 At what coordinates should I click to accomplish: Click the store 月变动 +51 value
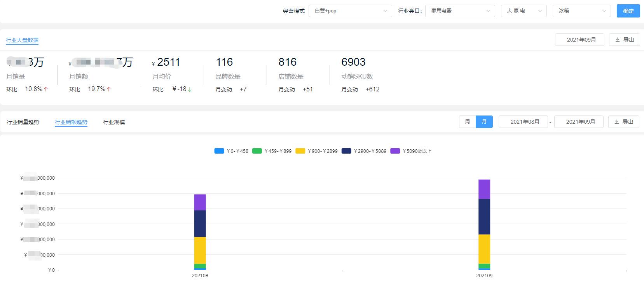(307, 89)
